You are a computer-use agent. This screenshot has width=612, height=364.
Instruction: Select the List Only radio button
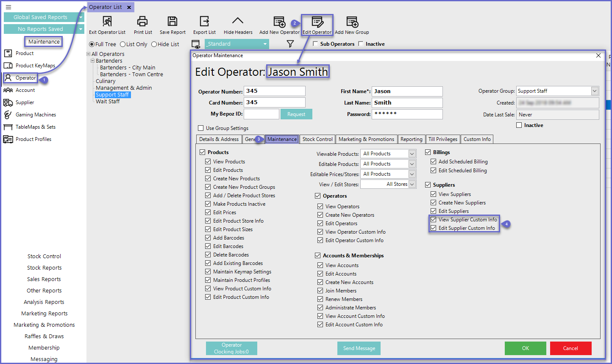coord(123,44)
